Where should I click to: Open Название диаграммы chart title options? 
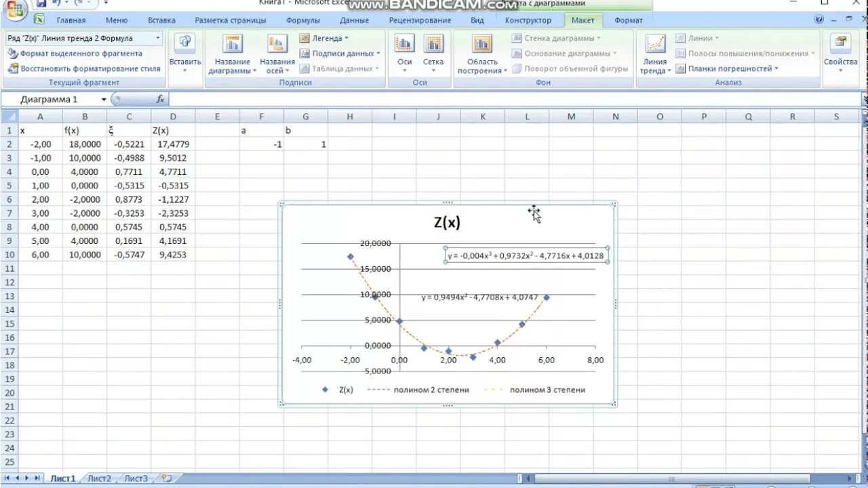[233, 55]
